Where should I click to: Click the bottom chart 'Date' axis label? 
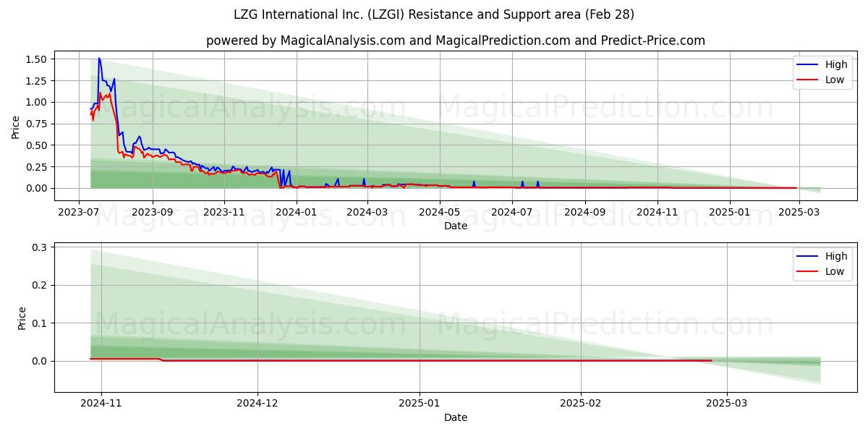[x=456, y=417]
